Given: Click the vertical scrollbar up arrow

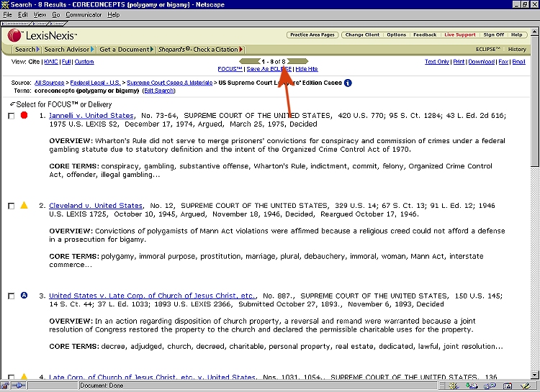Looking at the screenshot, I should coord(535,32).
